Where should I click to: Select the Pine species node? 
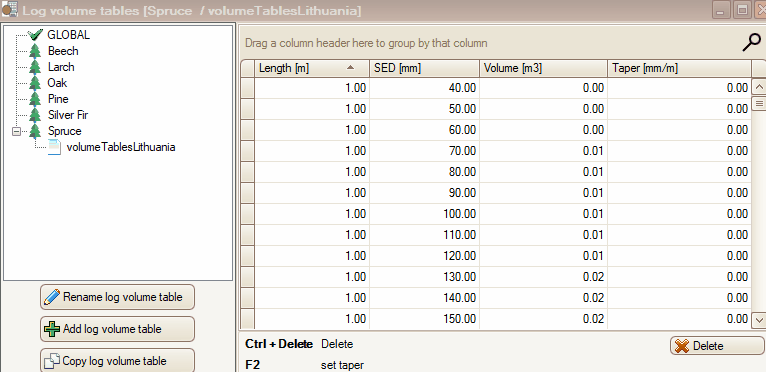point(58,99)
